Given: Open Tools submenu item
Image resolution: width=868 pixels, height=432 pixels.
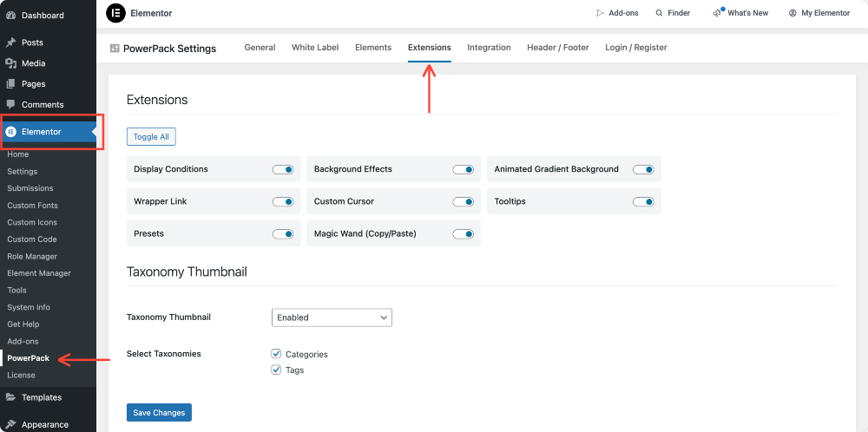Looking at the screenshot, I should (x=16, y=290).
